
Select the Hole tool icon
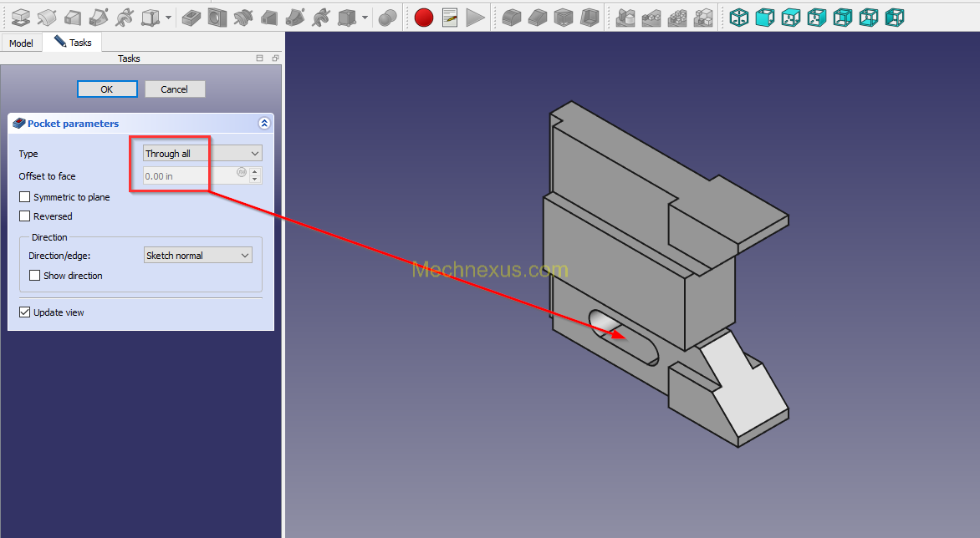[x=217, y=18]
